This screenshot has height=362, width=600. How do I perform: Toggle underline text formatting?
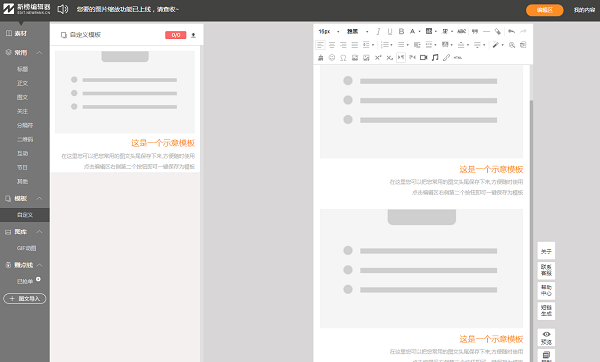[x=390, y=31]
